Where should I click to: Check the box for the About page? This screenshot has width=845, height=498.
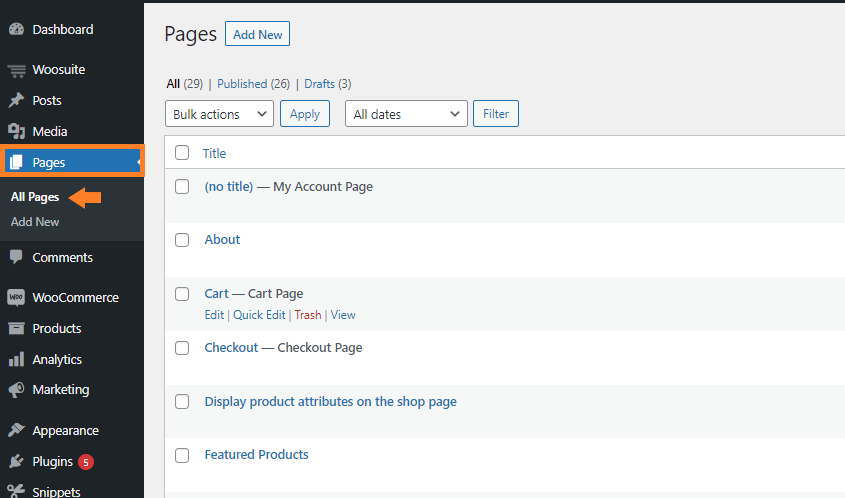point(182,240)
